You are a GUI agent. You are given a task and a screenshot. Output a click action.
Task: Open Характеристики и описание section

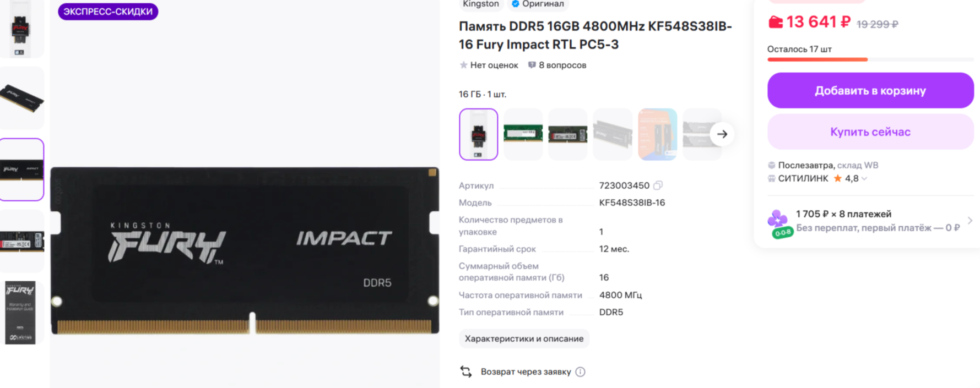point(524,338)
